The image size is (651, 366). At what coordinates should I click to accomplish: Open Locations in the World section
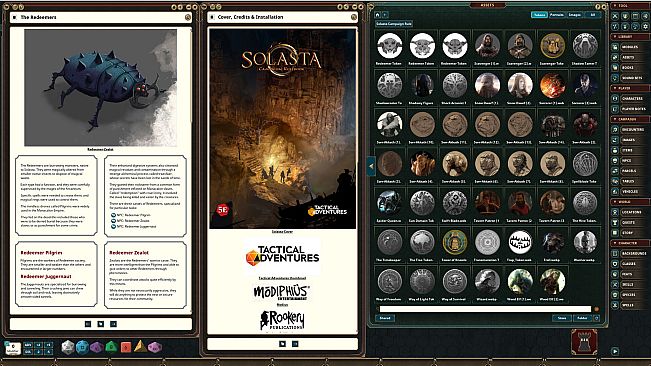coord(629,212)
